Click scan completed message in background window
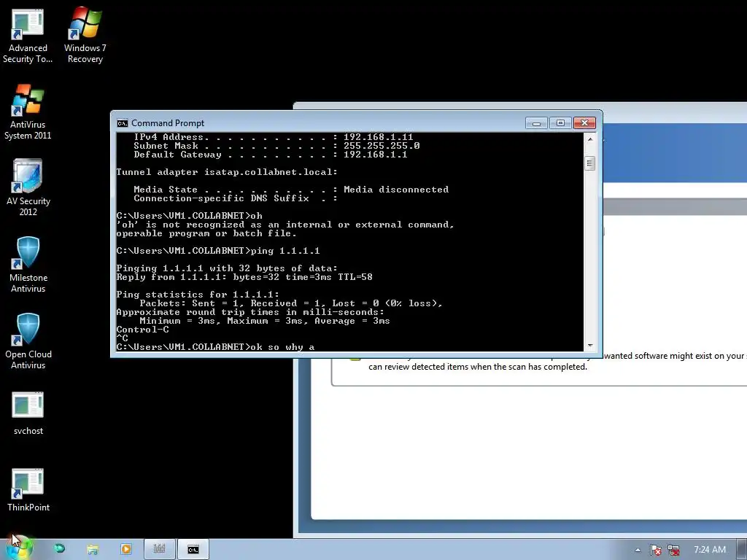Screen dimensions: 747x560 [477, 367]
